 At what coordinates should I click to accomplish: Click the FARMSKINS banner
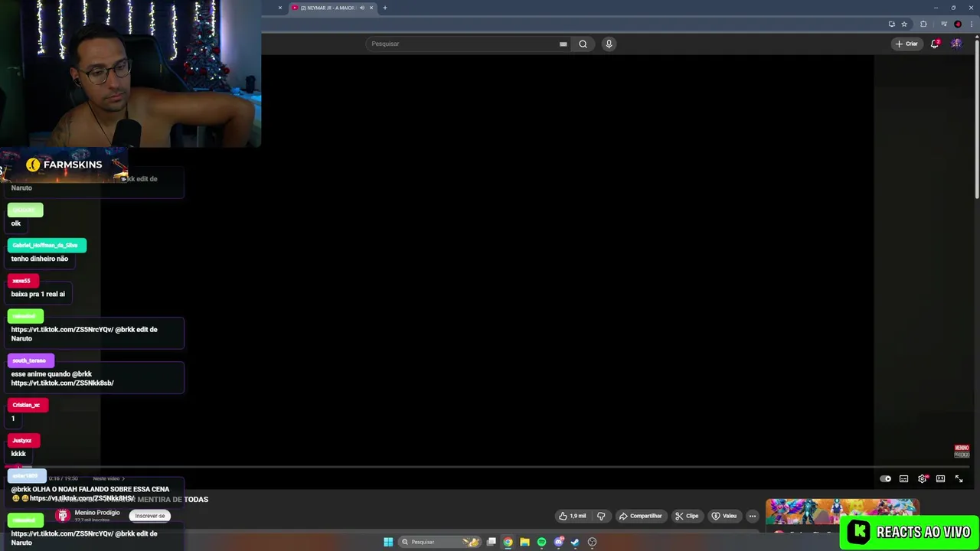[x=64, y=165]
